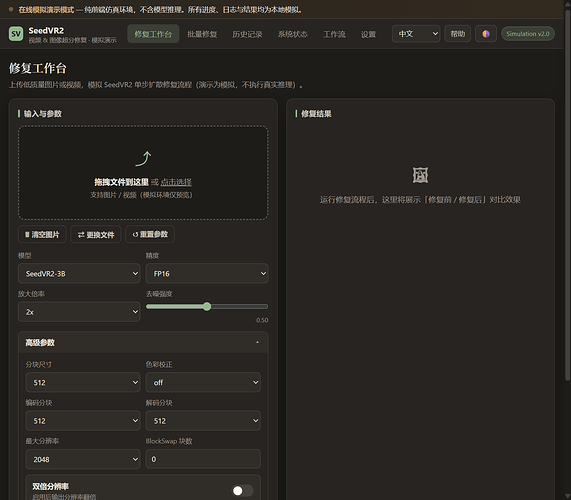Click the 帮助 button

tap(458, 34)
